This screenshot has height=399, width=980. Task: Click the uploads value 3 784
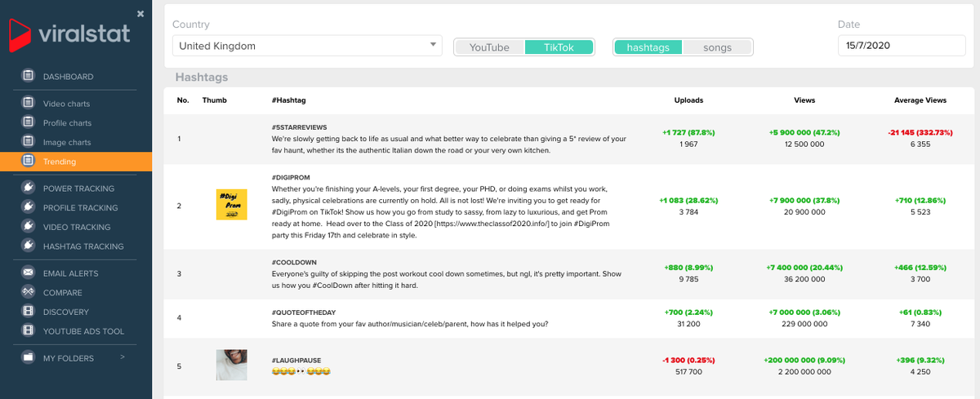[688, 212]
